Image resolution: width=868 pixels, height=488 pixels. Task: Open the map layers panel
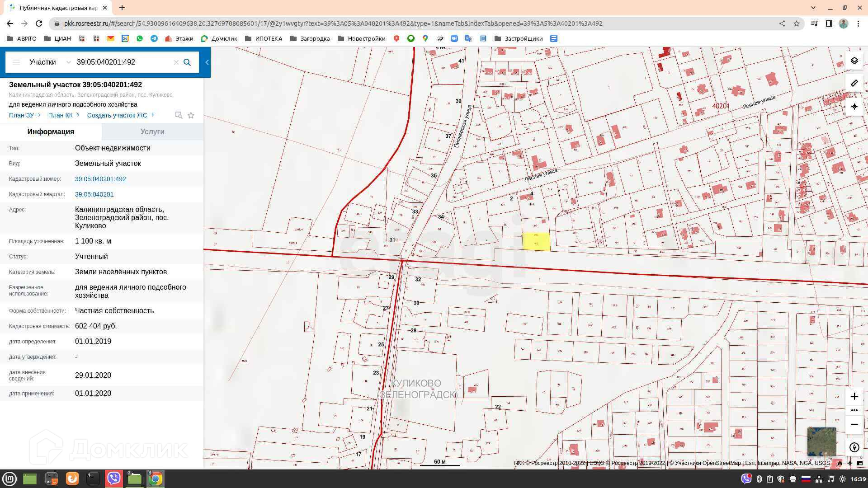pos(854,61)
